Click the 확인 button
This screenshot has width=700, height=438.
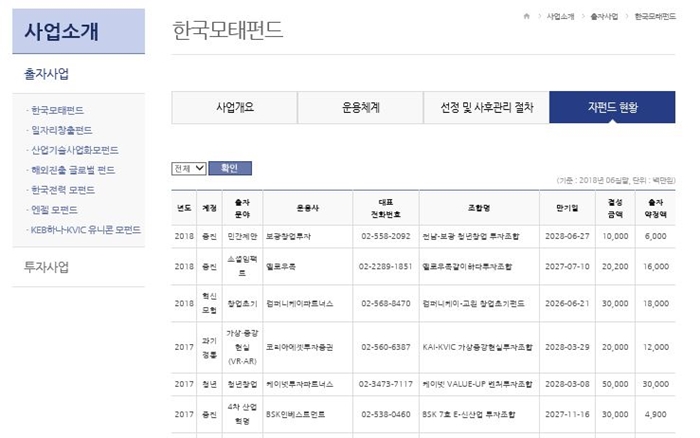pos(230,168)
